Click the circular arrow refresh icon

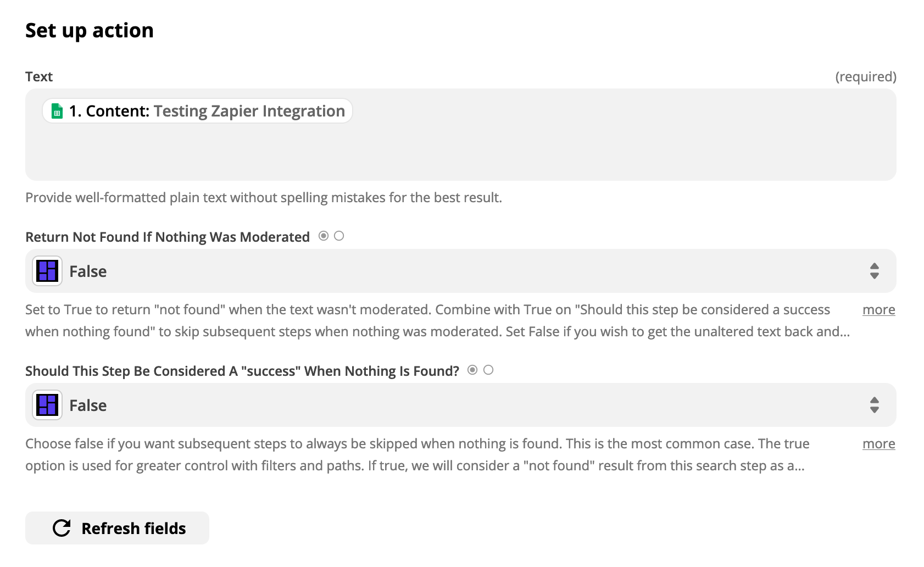coord(62,528)
